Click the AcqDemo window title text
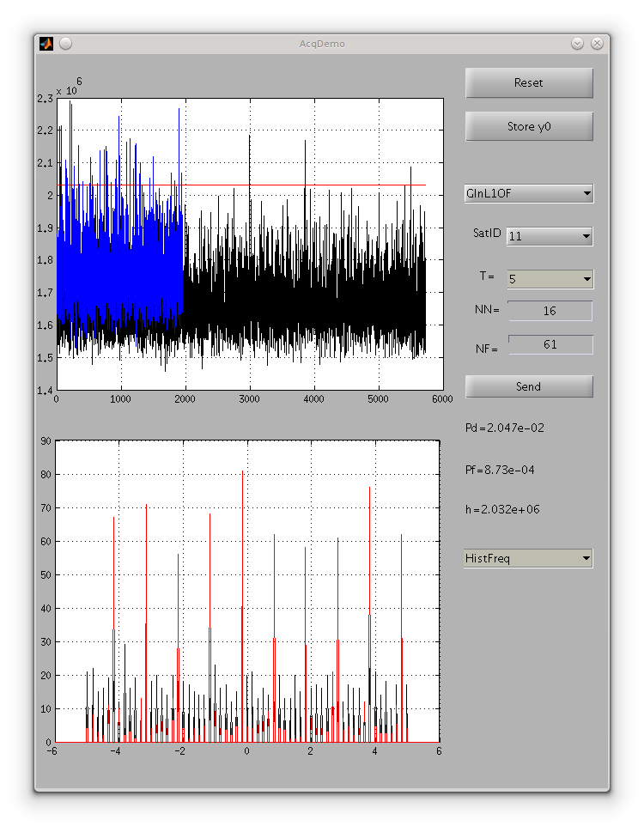 [322, 44]
